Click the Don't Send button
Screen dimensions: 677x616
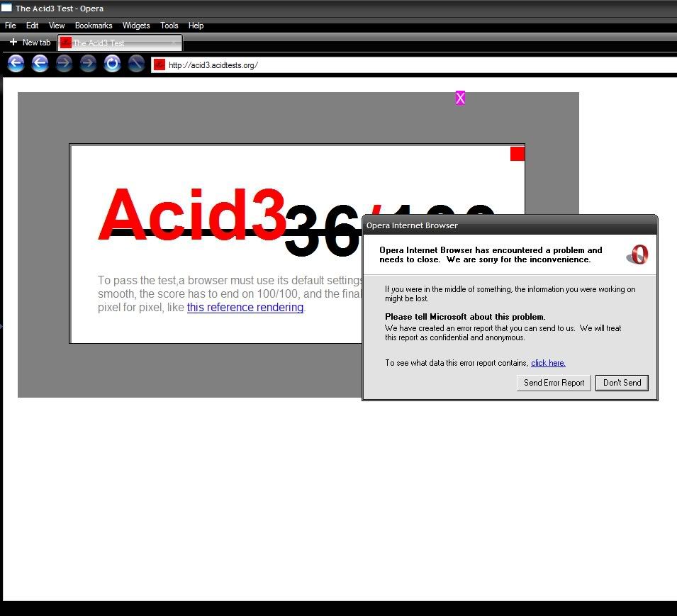point(622,383)
